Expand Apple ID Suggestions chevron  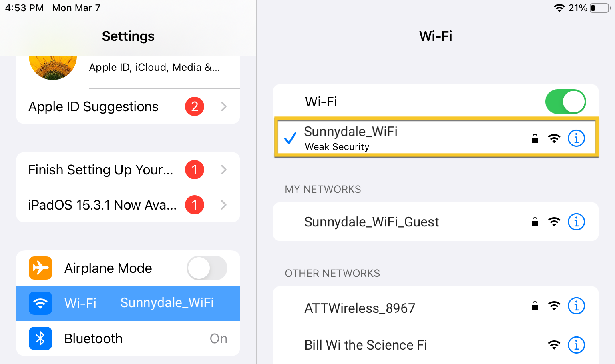(x=224, y=106)
